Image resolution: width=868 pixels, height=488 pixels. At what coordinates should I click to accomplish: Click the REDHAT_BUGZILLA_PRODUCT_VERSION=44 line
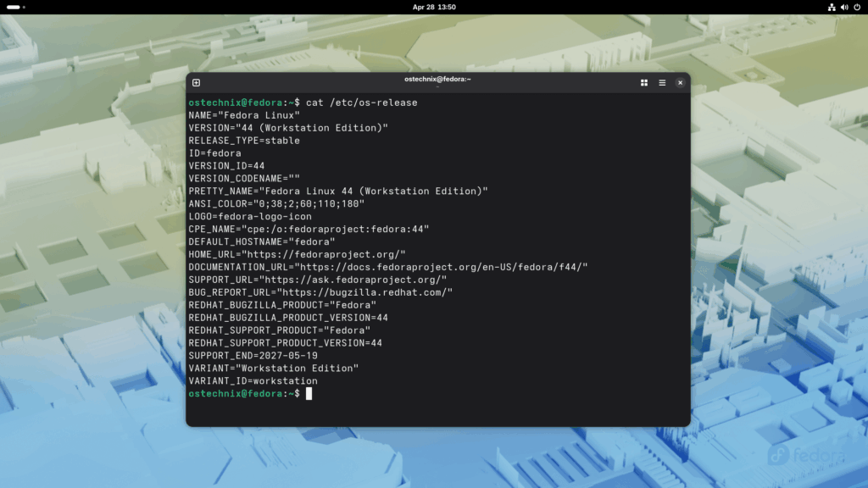288,319
